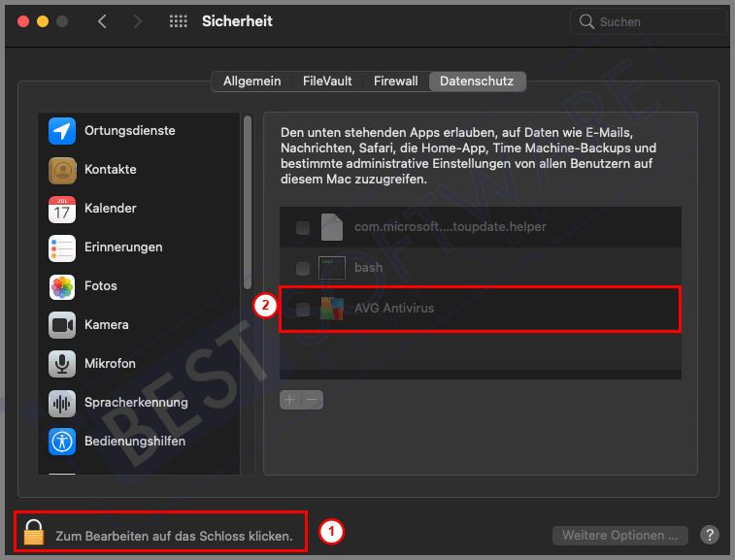Toggle the bash checkbox

point(303,269)
